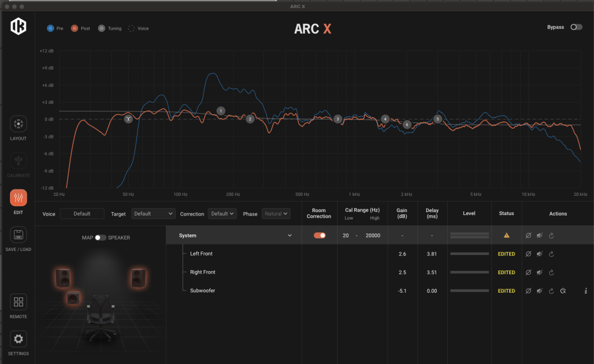Disable System Room Correction toggle
594x364 pixels.
pos(320,235)
